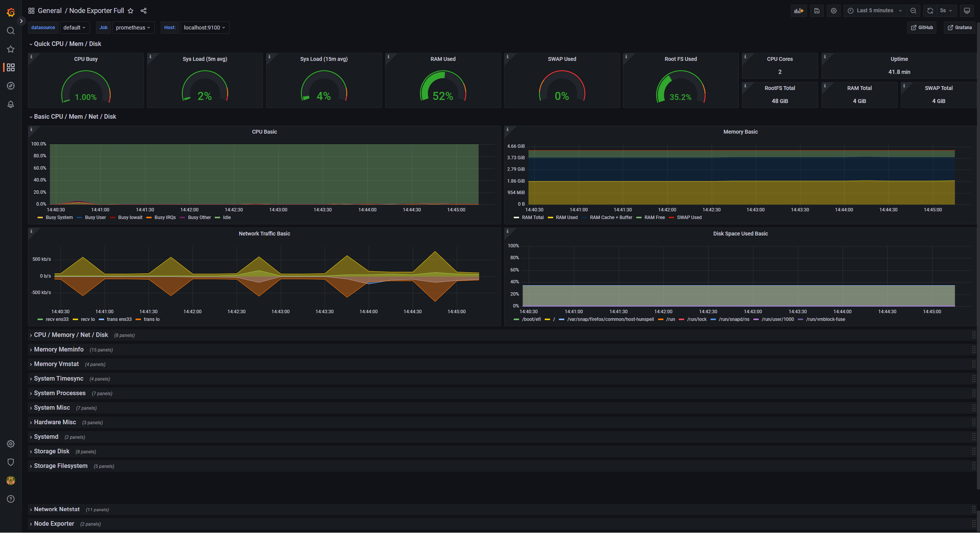
Task: Open the Host localhost:9100 dropdown
Action: pos(205,28)
